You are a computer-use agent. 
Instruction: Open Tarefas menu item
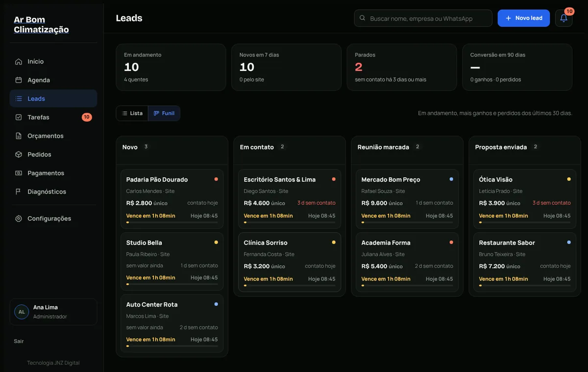[53, 118]
